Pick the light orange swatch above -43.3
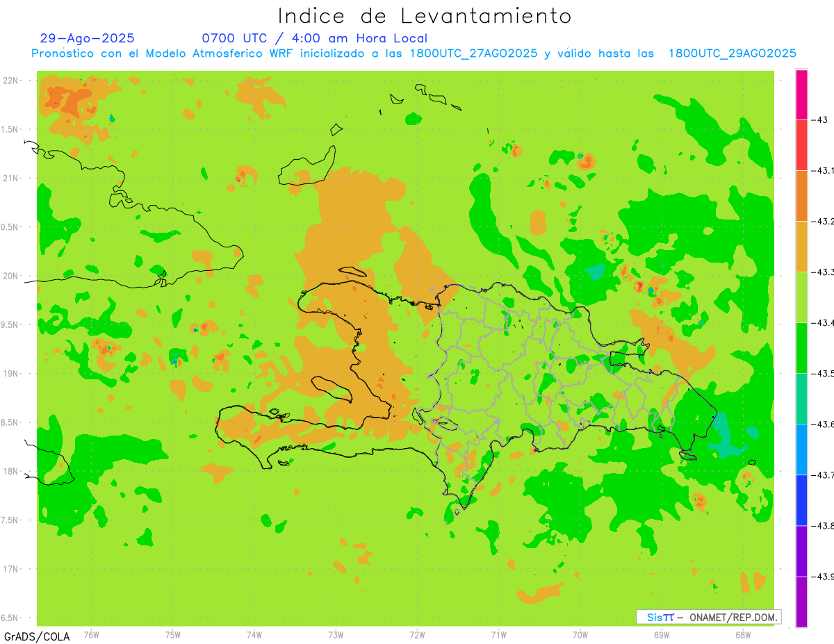This screenshot has height=644, width=834. click(x=801, y=247)
